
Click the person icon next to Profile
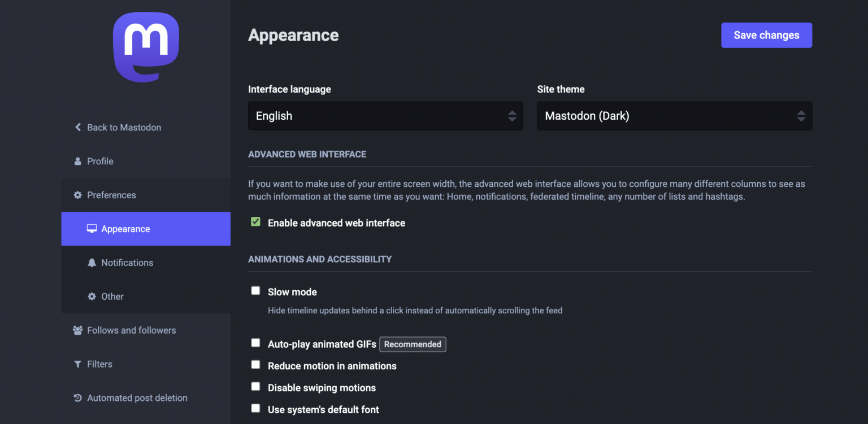point(78,161)
